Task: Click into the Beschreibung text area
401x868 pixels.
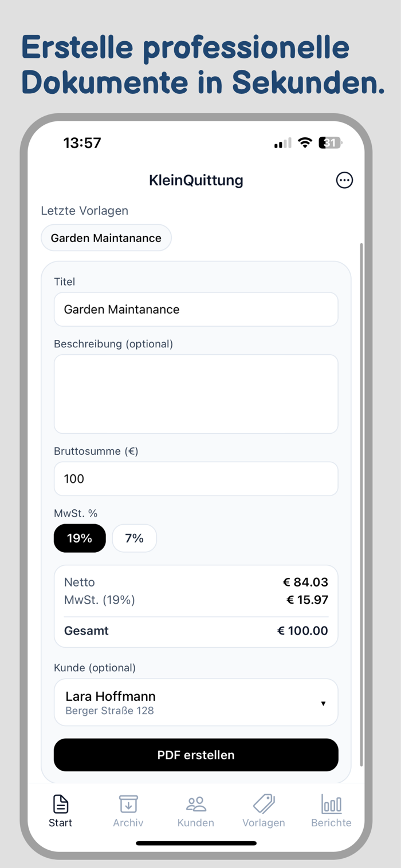Action: coord(196,394)
